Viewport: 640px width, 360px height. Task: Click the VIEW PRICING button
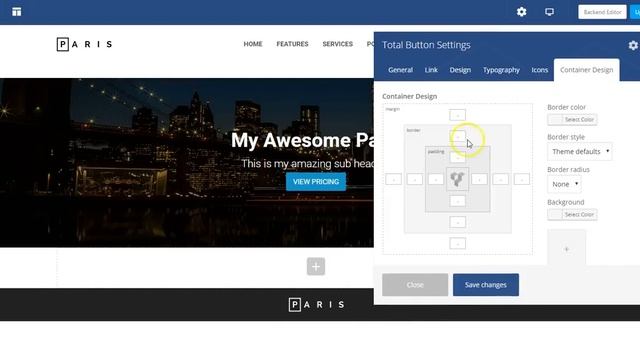tap(316, 182)
